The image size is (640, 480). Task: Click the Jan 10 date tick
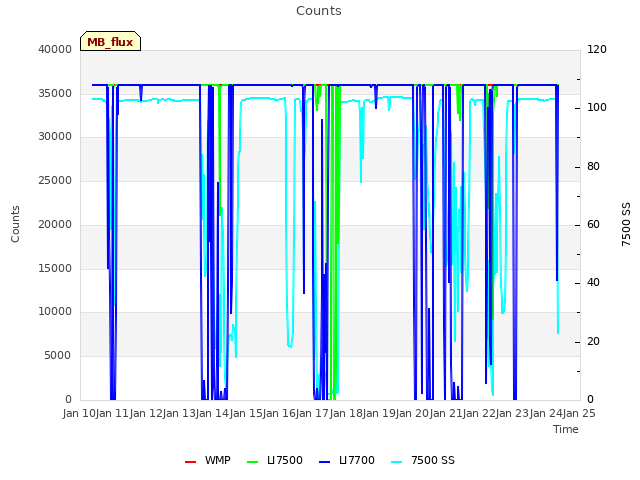tap(79, 413)
